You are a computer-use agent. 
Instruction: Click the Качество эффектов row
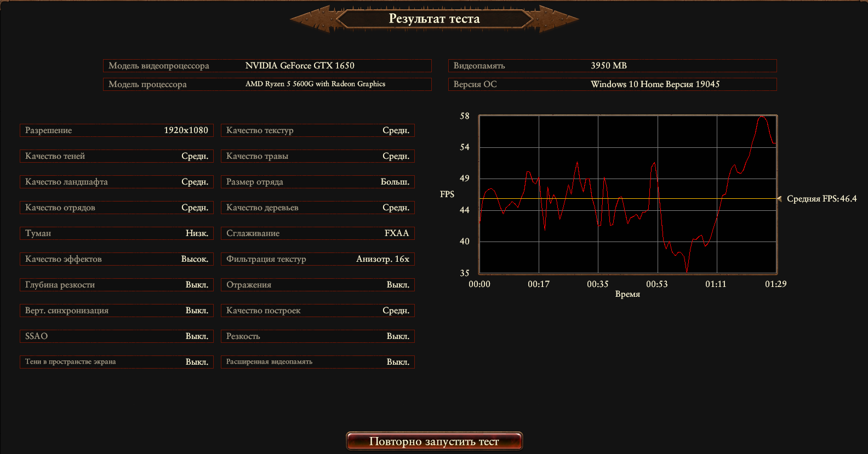pyautogui.click(x=117, y=259)
